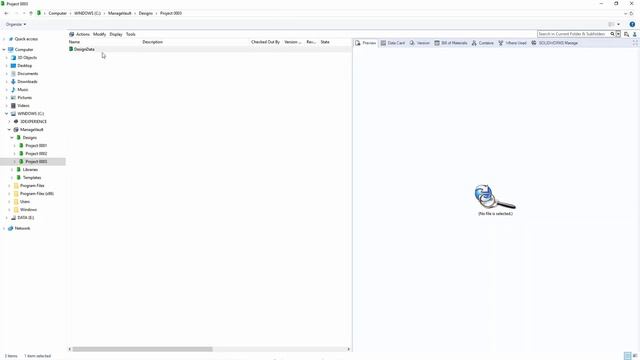640x360 pixels.
Task: Select Templates in the tree
Action: pos(32,178)
